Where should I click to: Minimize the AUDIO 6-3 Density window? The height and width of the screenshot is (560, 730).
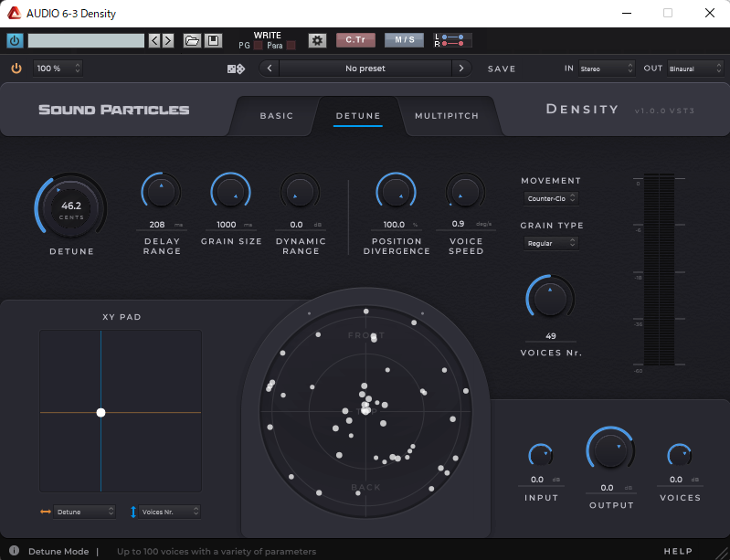pyautogui.click(x=627, y=13)
